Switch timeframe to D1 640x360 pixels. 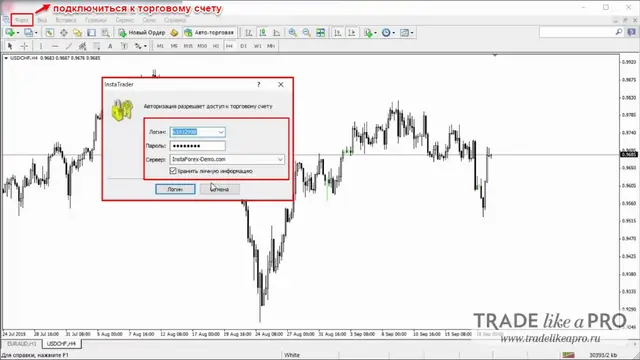click(244, 46)
